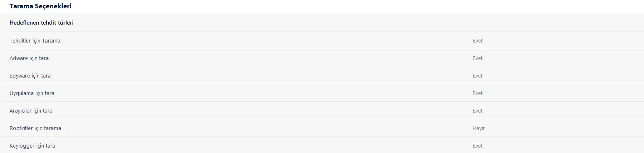
Task: Open the Adware için tara settings row
Action: coord(322,58)
